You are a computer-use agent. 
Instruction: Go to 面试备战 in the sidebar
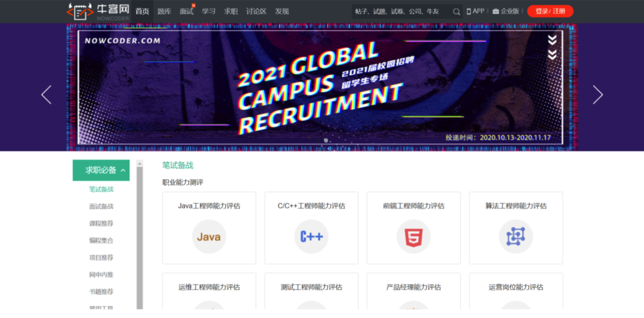101,206
